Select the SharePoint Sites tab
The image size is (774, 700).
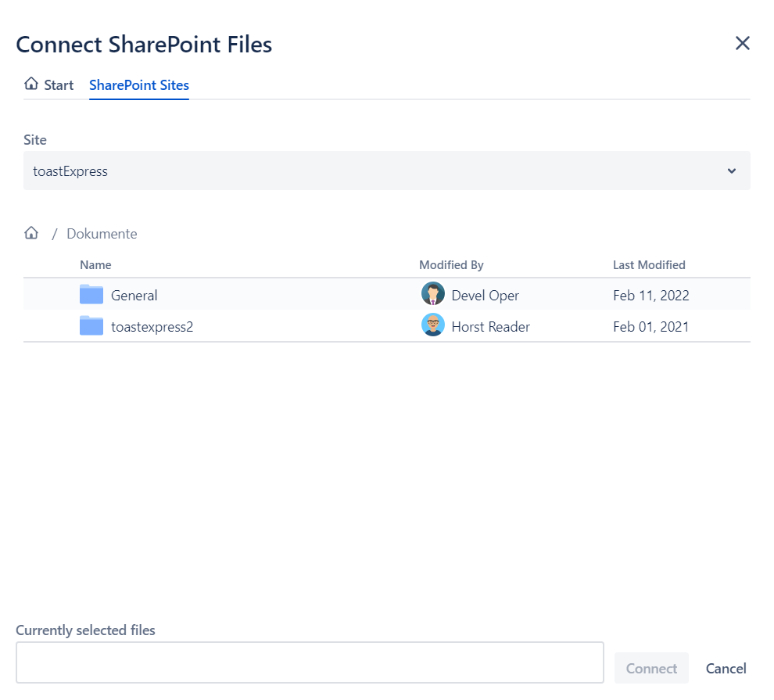pos(139,85)
